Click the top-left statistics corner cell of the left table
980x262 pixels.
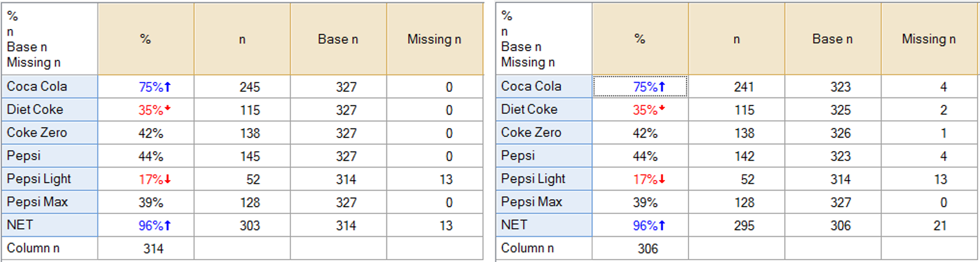coord(49,39)
